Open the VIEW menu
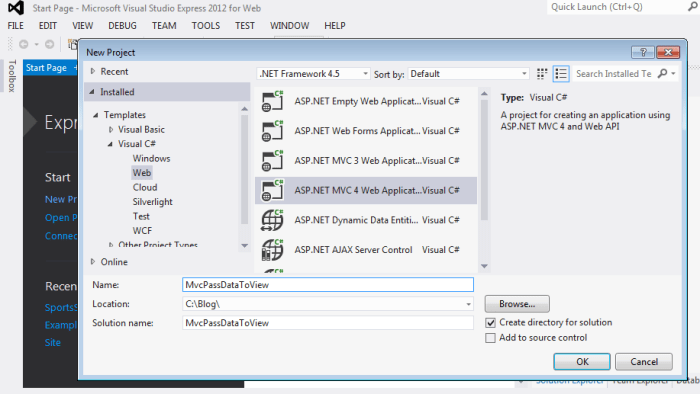This screenshot has width=700, height=394. click(x=83, y=25)
